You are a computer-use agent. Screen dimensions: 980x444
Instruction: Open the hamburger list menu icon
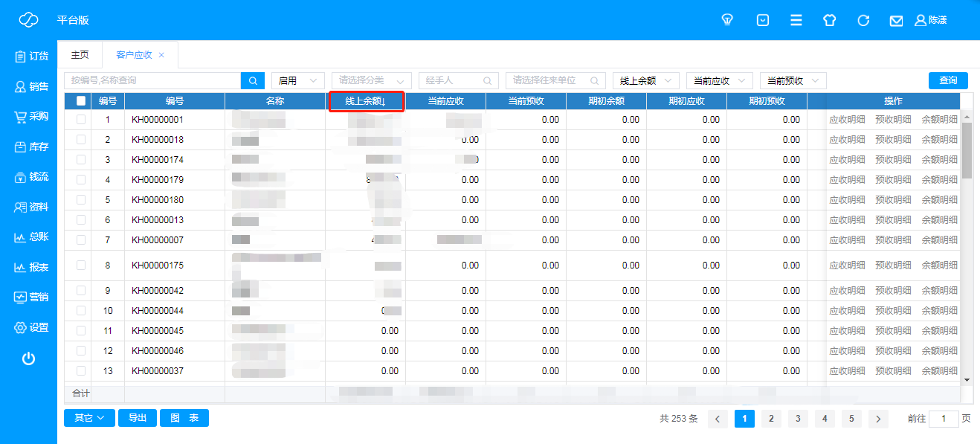(796, 20)
